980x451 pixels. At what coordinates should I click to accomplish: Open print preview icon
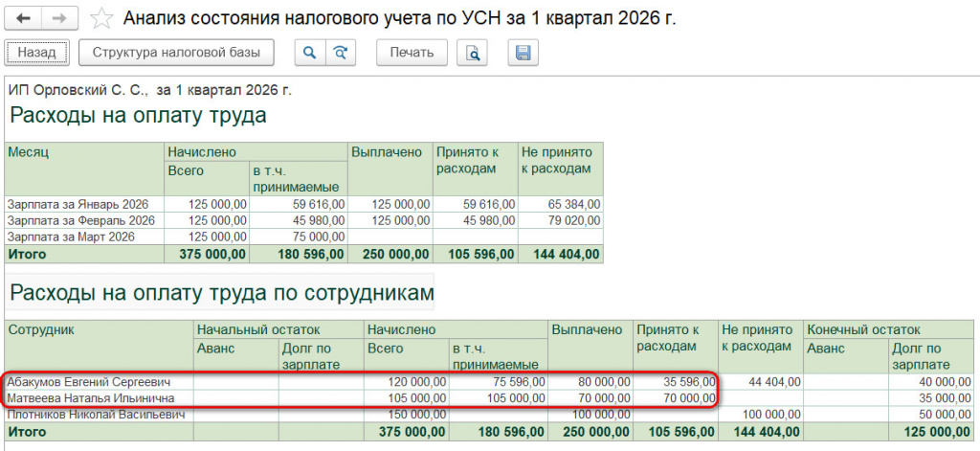point(472,53)
